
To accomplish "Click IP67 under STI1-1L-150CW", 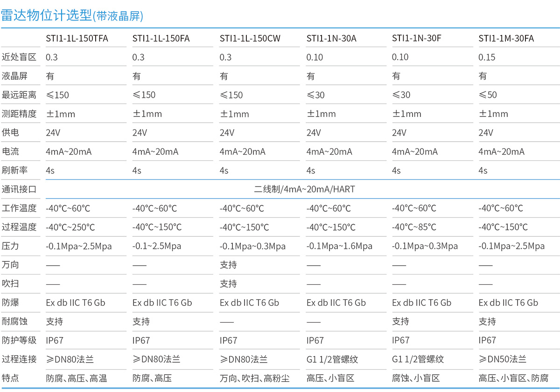I will [228, 340].
